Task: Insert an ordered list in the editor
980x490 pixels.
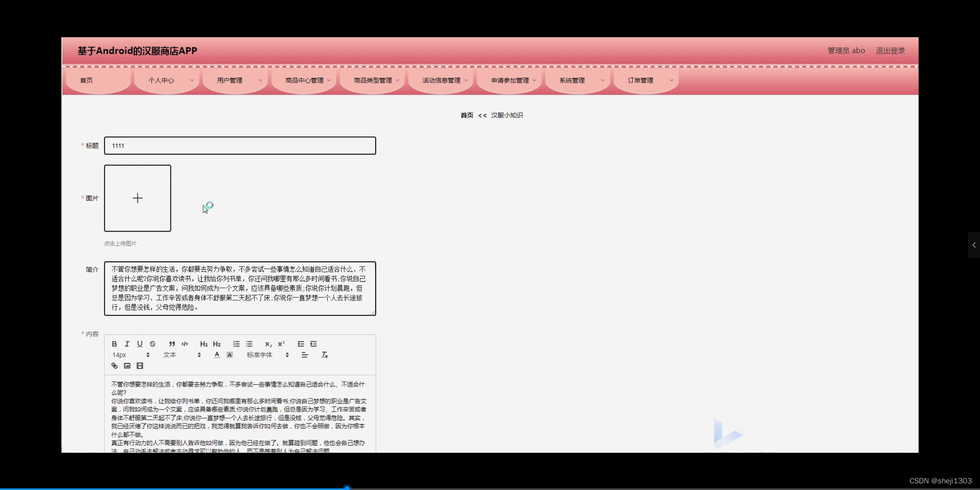Action: (x=236, y=344)
